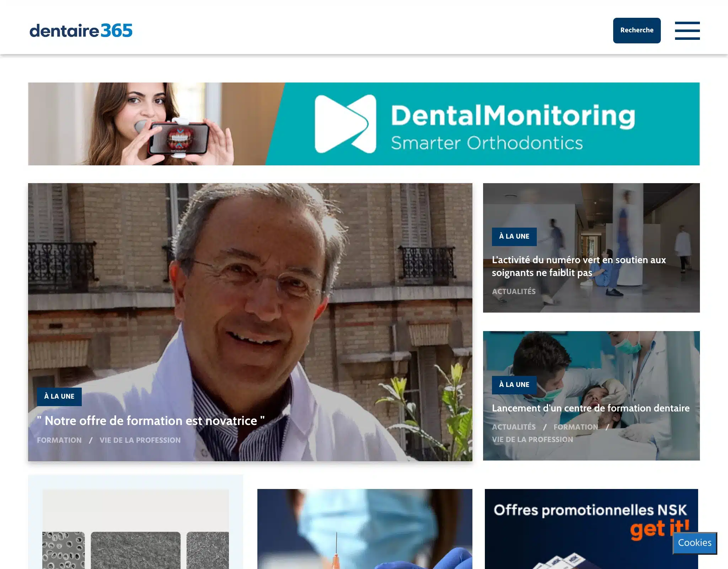Open the hamburger menu icon

(x=687, y=31)
